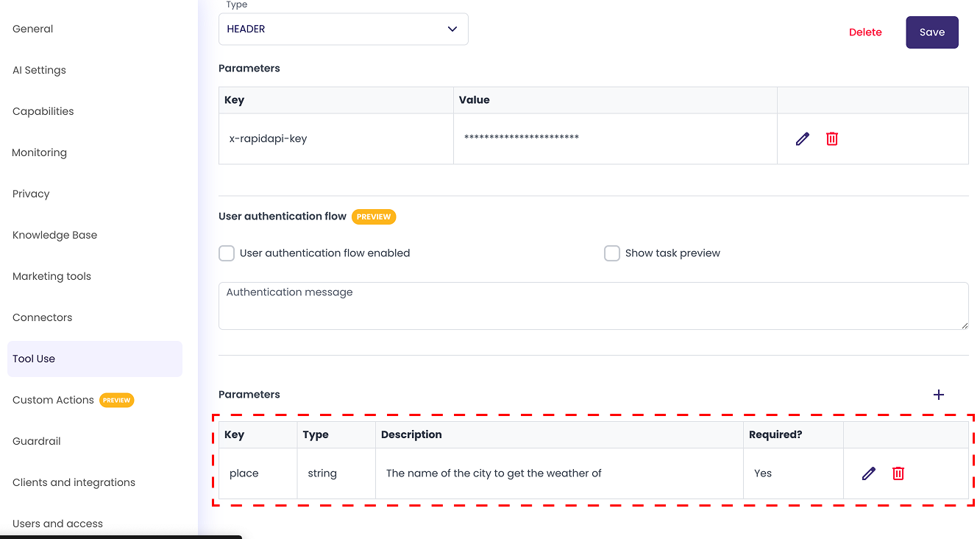Open Marketing tools section
This screenshot has width=980, height=539.
click(52, 276)
